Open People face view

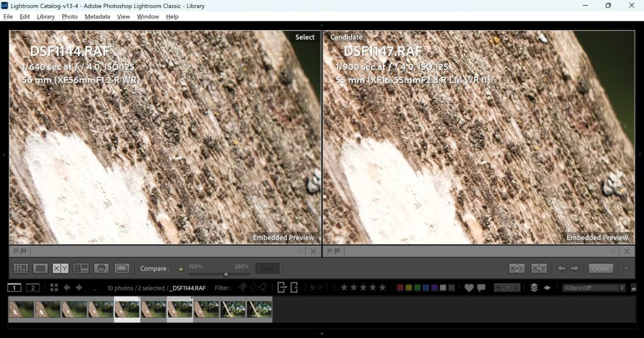point(101,268)
